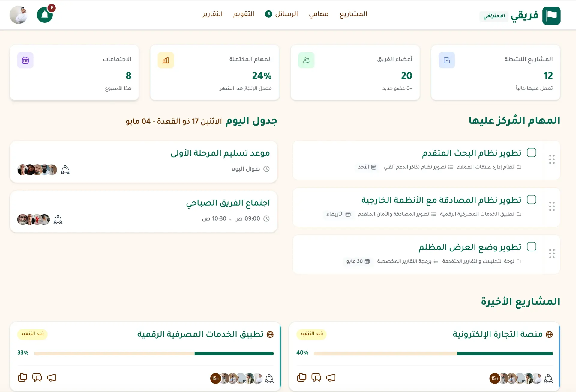
Task: Click sub-task برمجة التقارير المخصصة
Action: click(x=404, y=261)
